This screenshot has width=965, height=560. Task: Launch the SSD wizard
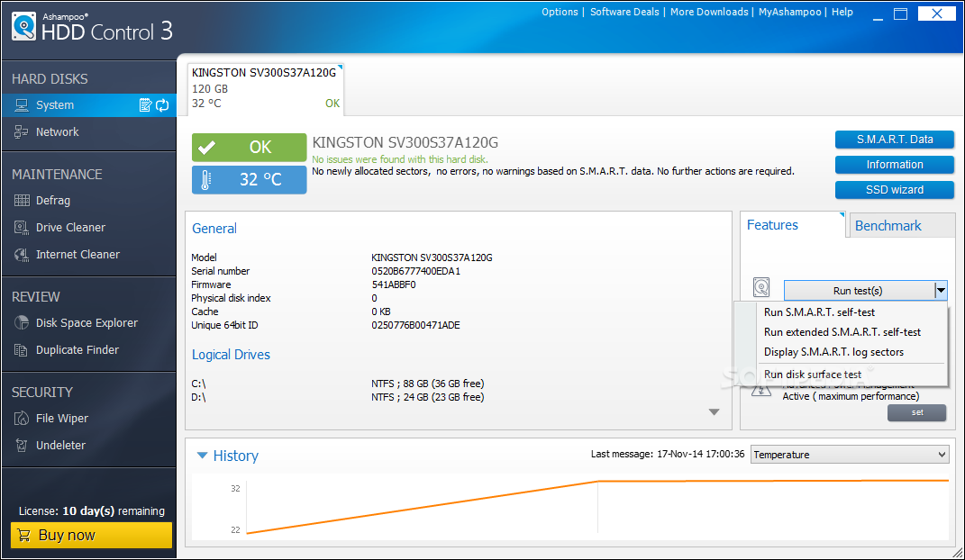[x=894, y=190]
